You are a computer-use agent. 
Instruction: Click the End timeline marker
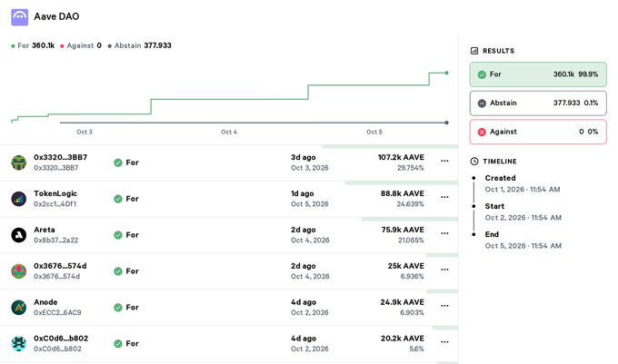473,234
